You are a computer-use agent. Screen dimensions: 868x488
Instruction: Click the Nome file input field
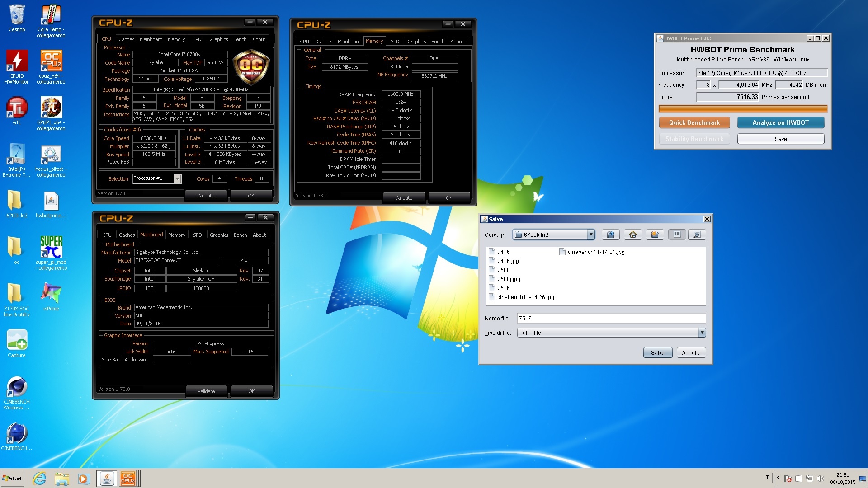coord(611,319)
